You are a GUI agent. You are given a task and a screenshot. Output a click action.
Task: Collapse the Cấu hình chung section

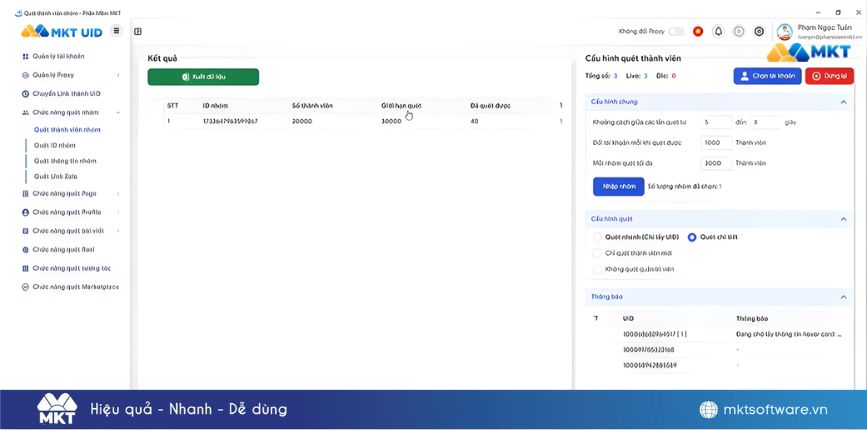tap(843, 101)
